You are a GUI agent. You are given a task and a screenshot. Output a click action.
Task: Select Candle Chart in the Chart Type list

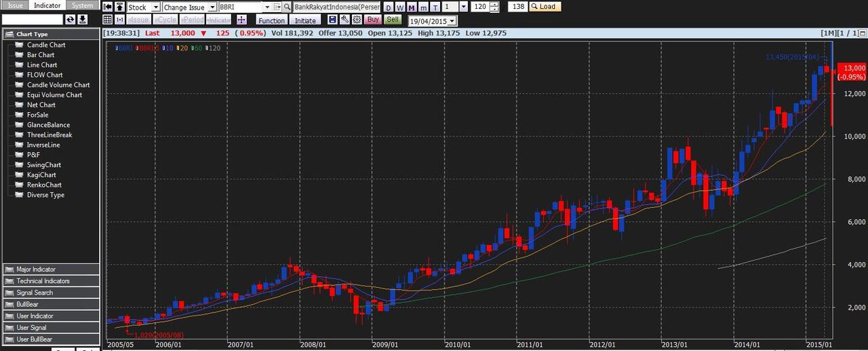46,45
